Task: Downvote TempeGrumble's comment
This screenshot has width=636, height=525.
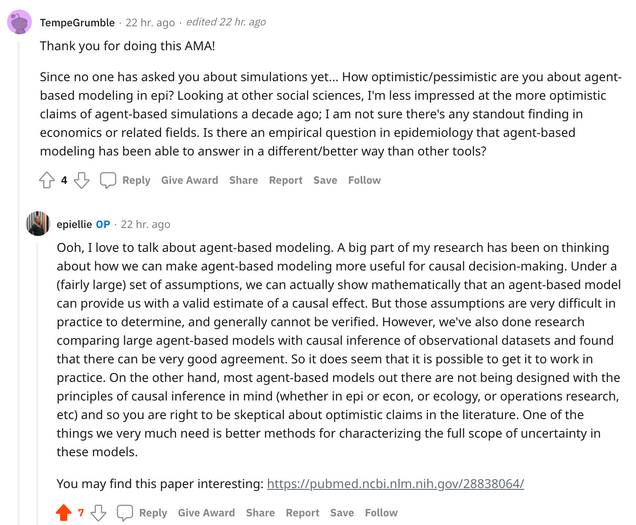Action: pyautogui.click(x=82, y=180)
